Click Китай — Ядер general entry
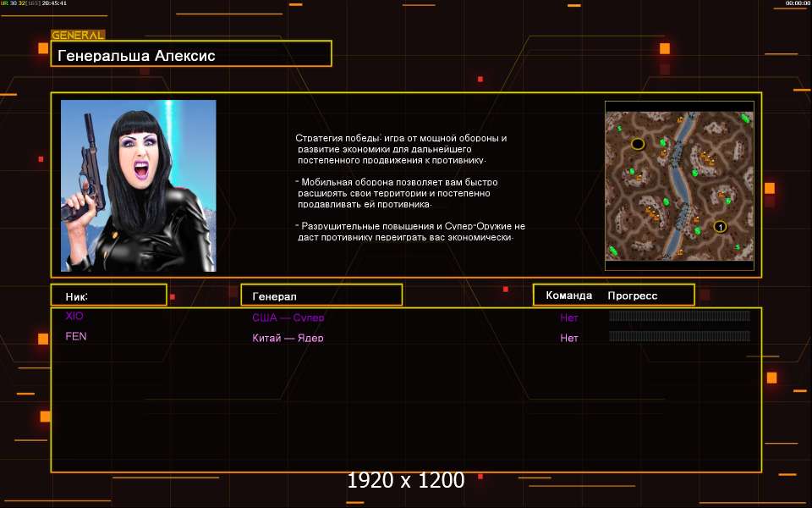The height and width of the screenshot is (508, 812). click(288, 338)
